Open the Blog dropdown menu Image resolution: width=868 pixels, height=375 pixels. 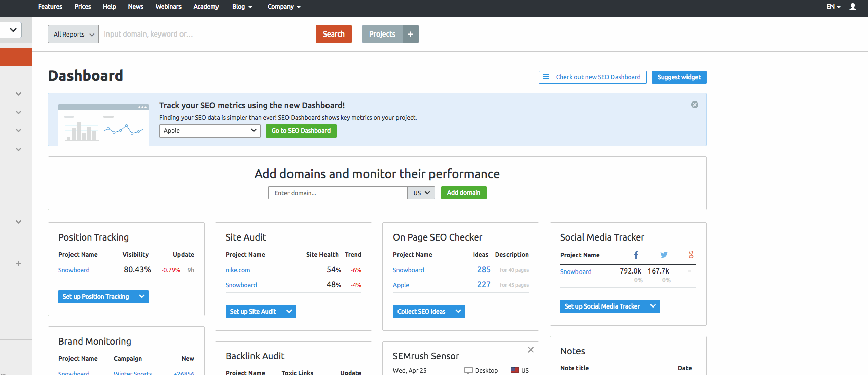point(242,7)
